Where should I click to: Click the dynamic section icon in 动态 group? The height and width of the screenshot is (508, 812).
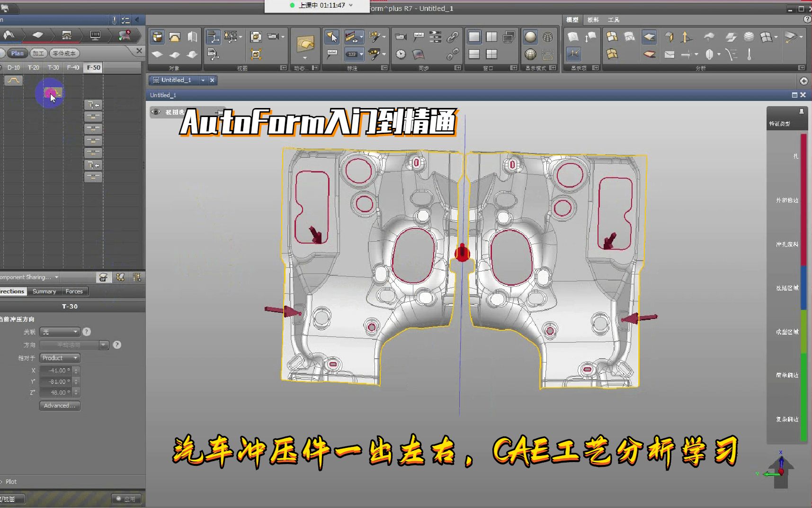point(305,44)
